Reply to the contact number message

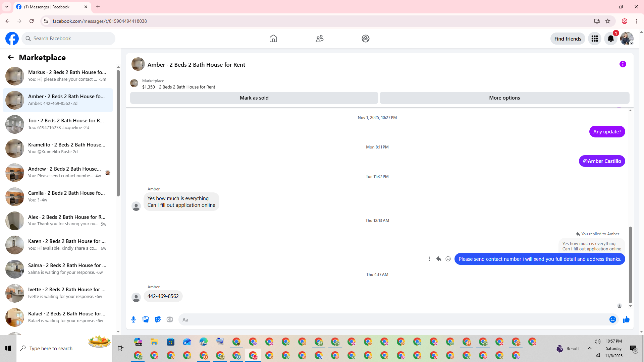[438, 259]
